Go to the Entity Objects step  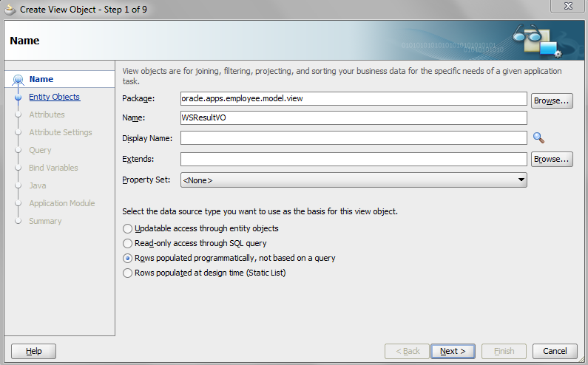[x=54, y=97]
